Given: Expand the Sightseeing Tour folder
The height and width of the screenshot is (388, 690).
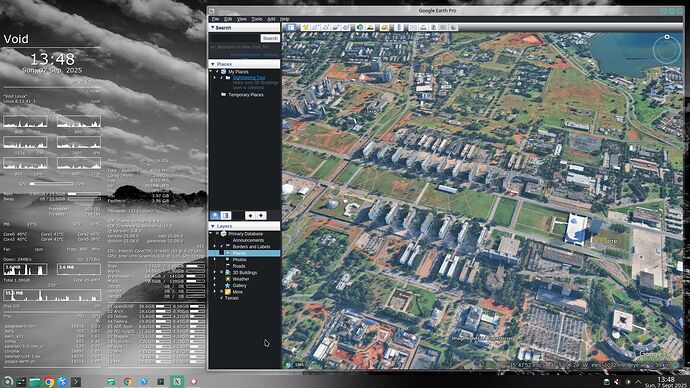Looking at the screenshot, I should point(215,77).
